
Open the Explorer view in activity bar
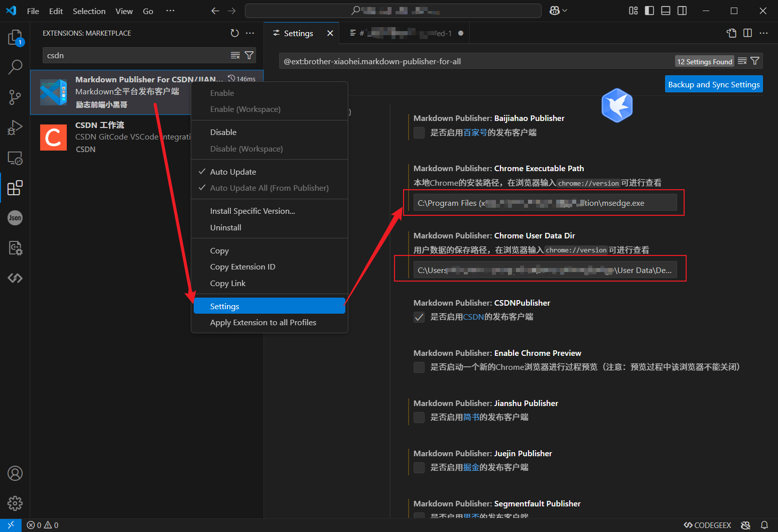(x=15, y=37)
